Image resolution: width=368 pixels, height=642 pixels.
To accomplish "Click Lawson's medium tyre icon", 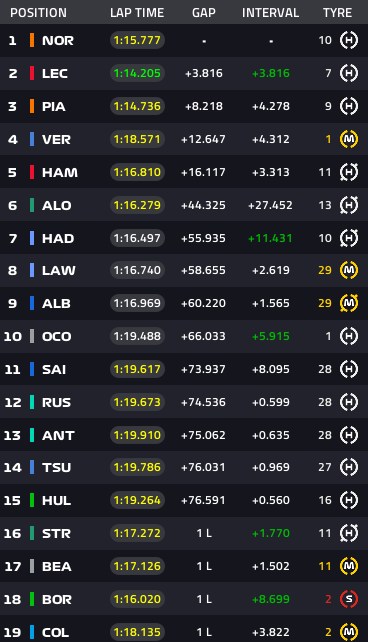I will pos(349,270).
